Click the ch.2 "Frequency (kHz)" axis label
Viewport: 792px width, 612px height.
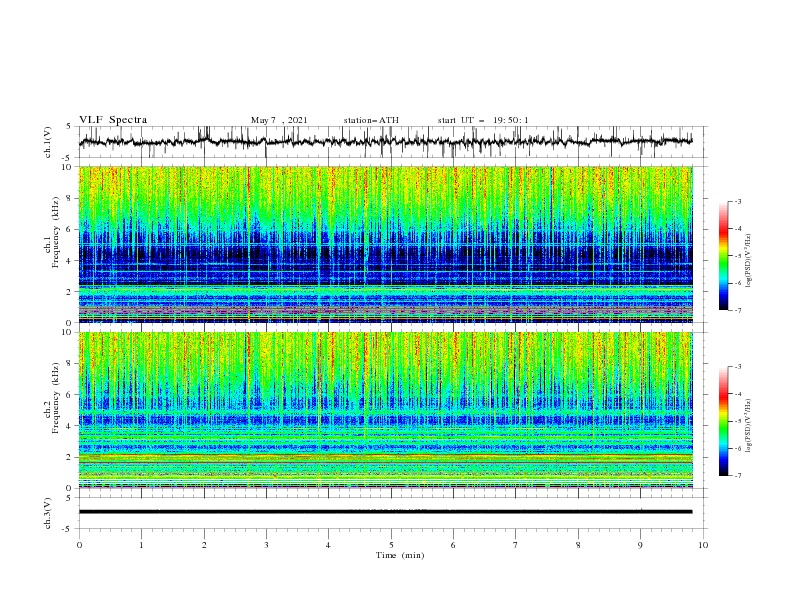[56, 397]
